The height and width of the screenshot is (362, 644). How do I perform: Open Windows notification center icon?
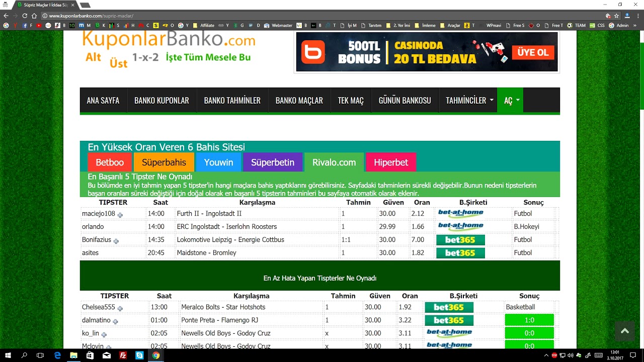pyautogui.click(x=633, y=355)
